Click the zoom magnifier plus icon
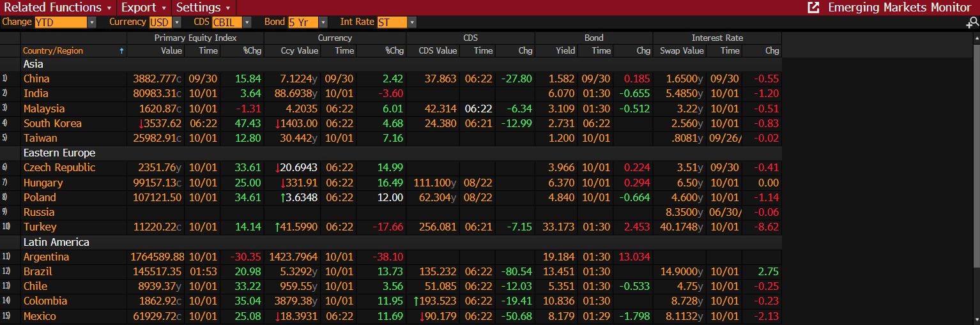 [972, 23]
